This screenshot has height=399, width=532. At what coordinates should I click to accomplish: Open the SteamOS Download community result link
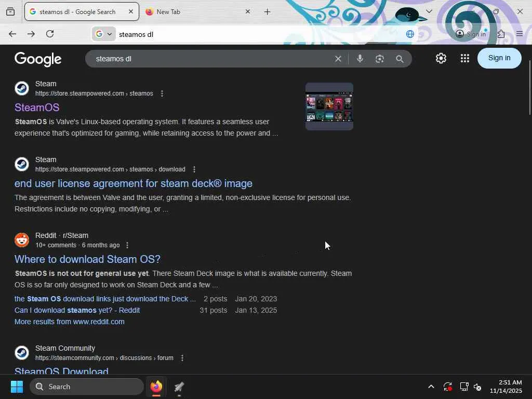61,370
